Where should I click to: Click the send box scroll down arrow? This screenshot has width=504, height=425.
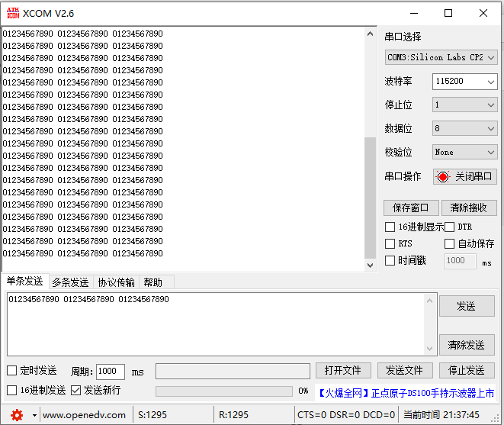pyautogui.click(x=430, y=349)
